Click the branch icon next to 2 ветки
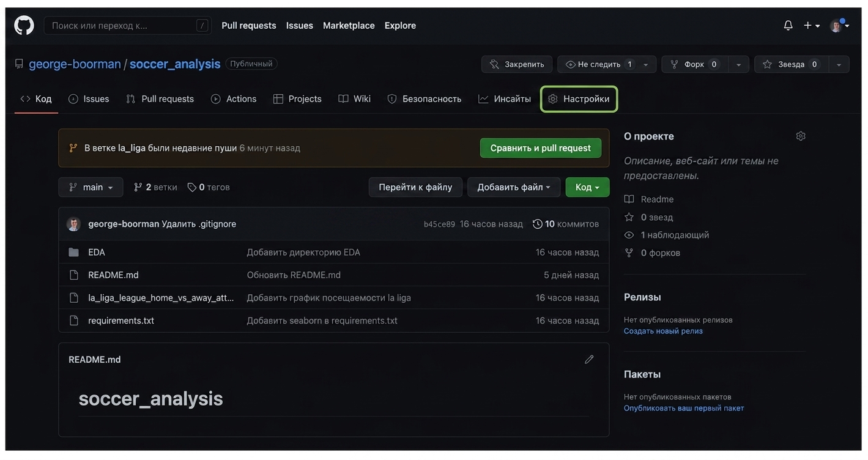 [138, 187]
